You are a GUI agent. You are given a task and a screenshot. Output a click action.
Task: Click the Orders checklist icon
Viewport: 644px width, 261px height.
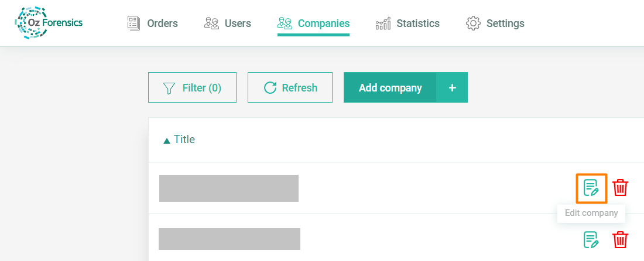pos(134,23)
